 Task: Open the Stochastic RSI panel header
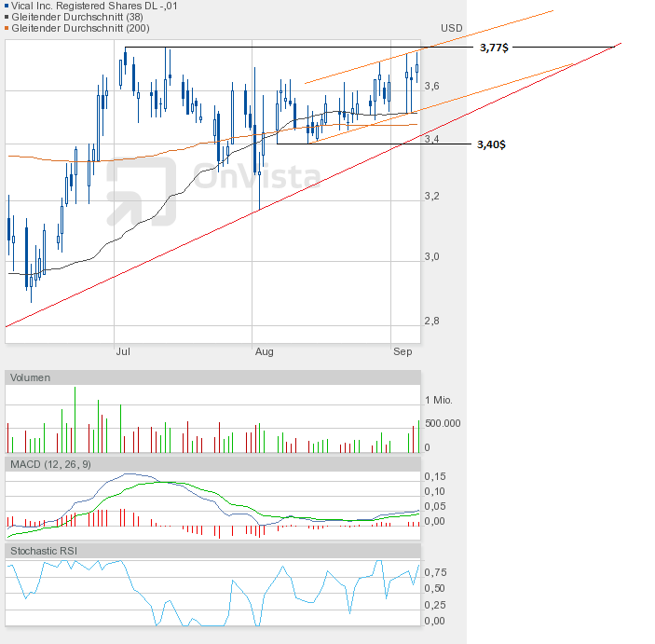pyautogui.click(x=44, y=551)
